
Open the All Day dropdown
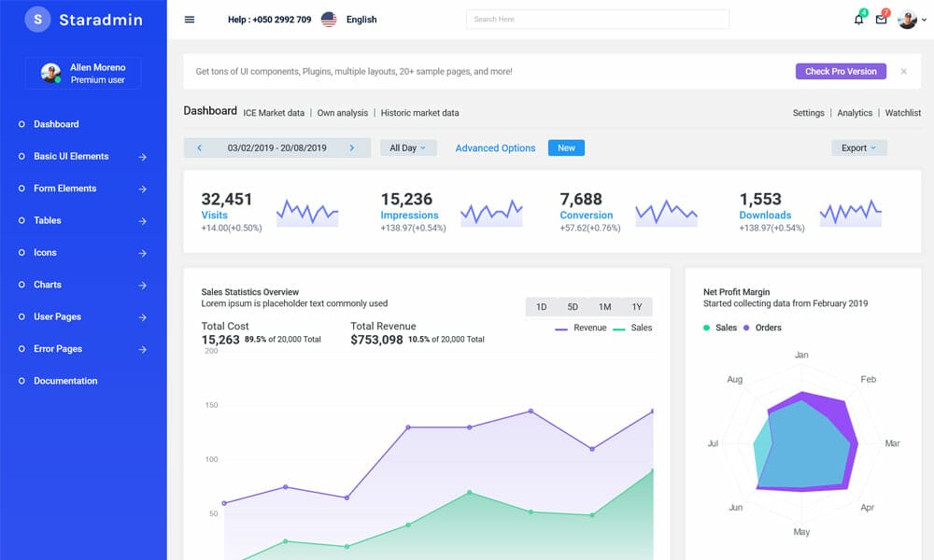pyautogui.click(x=408, y=147)
